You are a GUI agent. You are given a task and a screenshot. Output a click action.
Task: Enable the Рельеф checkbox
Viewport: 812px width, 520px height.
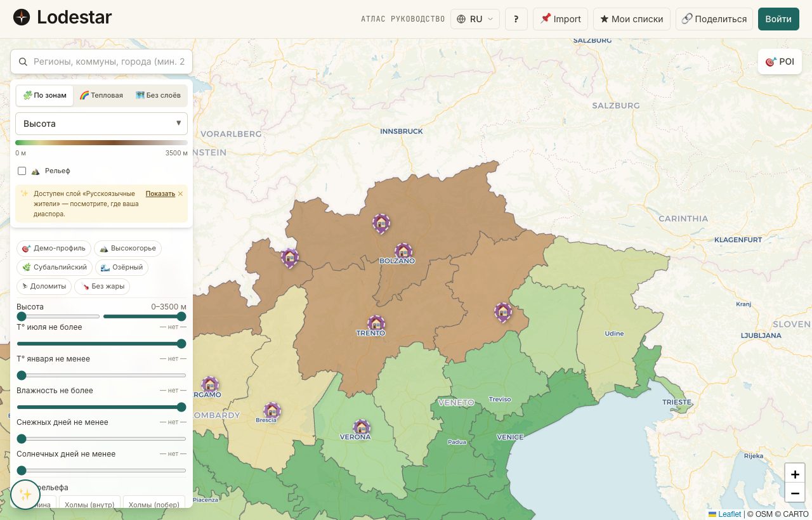pyautogui.click(x=22, y=171)
